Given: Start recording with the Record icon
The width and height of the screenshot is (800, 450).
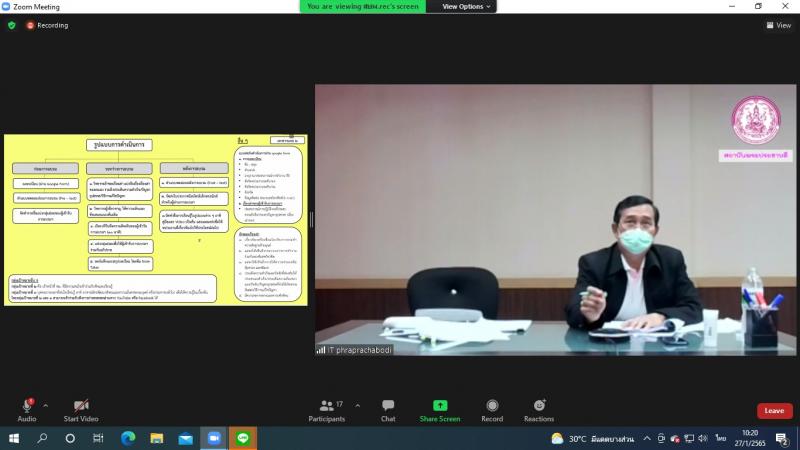Looking at the screenshot, I should pos(492,406).
